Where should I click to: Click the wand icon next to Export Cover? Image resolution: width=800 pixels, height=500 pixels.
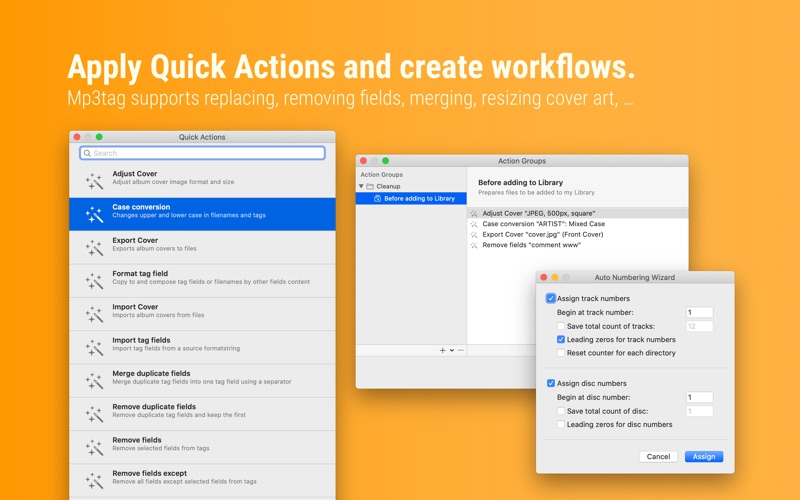tap(94, 247)
